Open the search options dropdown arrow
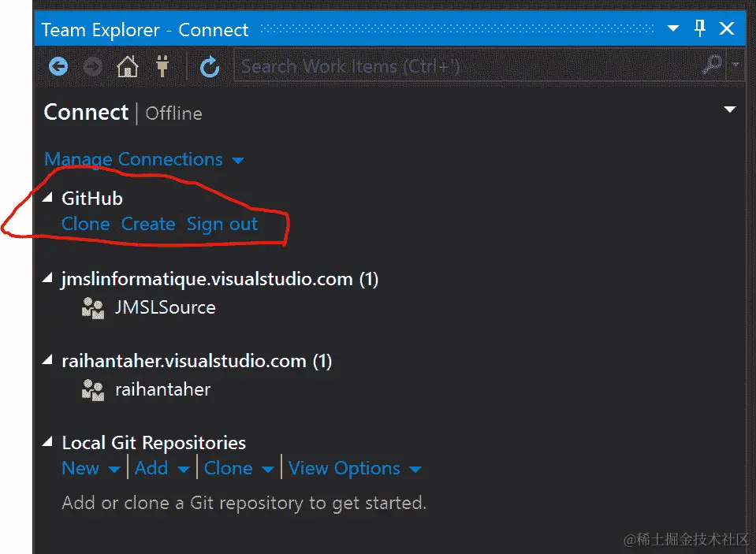756x554 pixels. click(736, 65)
